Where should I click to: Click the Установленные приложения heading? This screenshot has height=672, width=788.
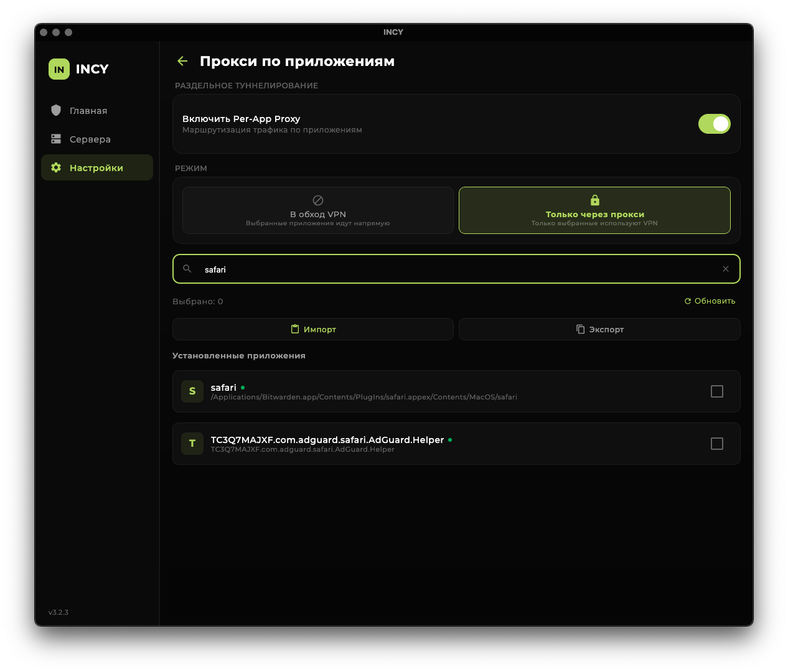[x=239, y=356]
